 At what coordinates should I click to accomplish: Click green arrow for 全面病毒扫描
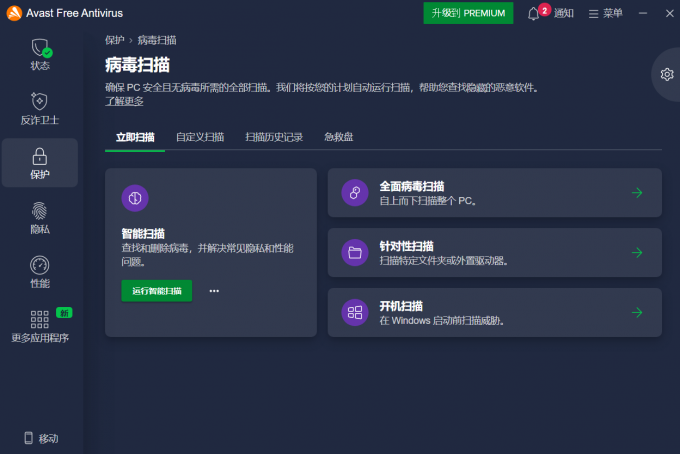coord(637,193)
